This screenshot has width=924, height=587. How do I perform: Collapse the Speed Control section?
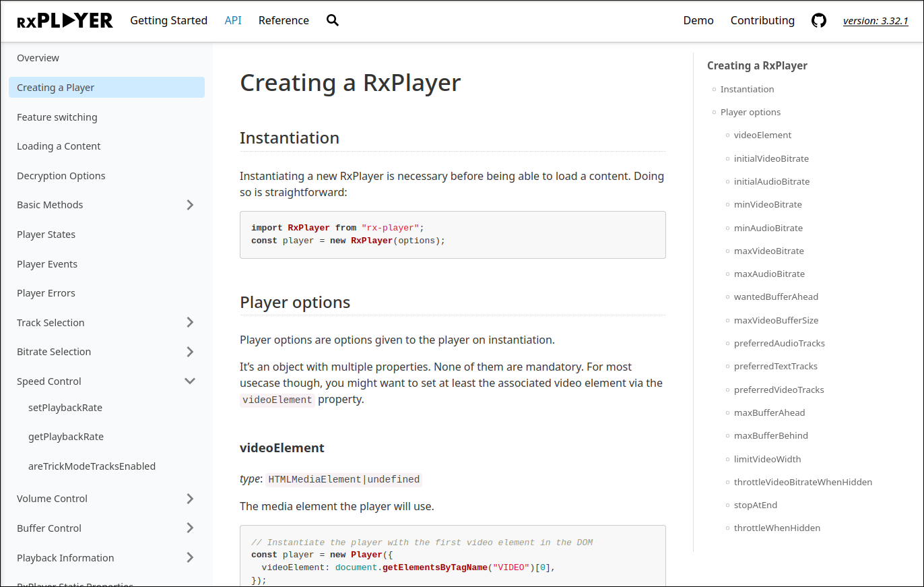(190, 381)
